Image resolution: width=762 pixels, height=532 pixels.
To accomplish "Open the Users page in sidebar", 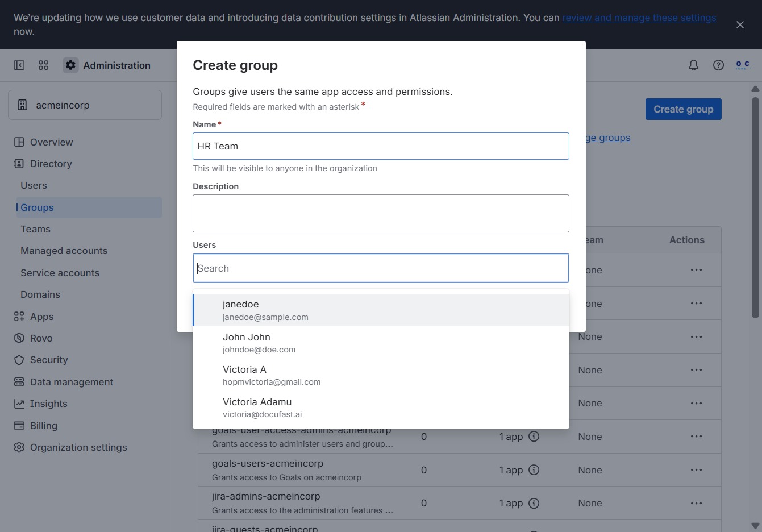I will (88, 185).
